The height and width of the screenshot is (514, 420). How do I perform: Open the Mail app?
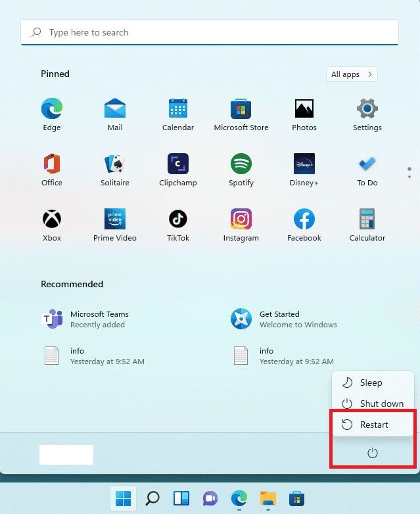115,114
